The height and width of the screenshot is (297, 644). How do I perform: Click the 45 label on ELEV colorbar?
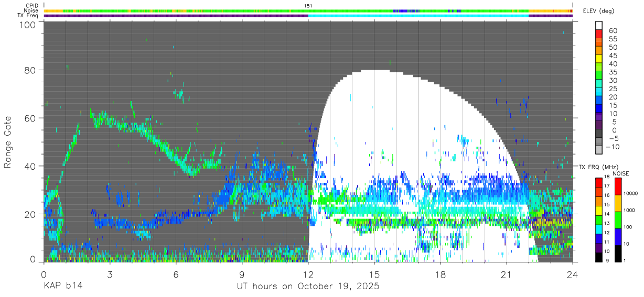(613, 56)
